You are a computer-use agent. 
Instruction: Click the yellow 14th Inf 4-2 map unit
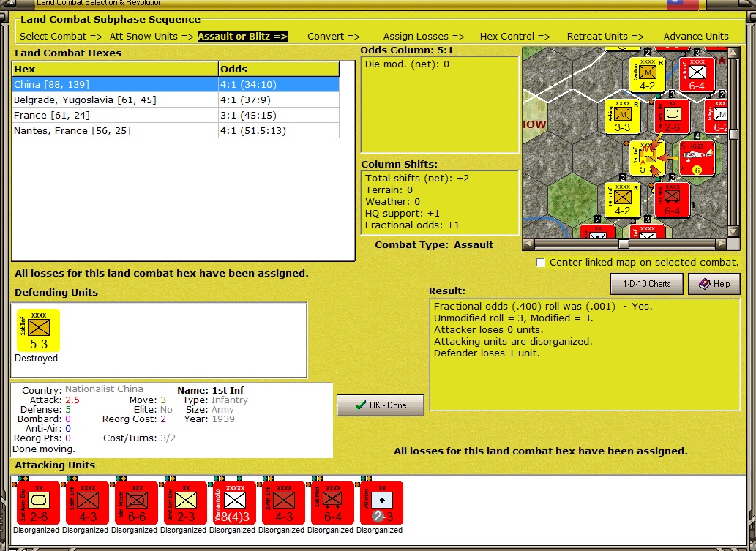[x=623, y=200]
